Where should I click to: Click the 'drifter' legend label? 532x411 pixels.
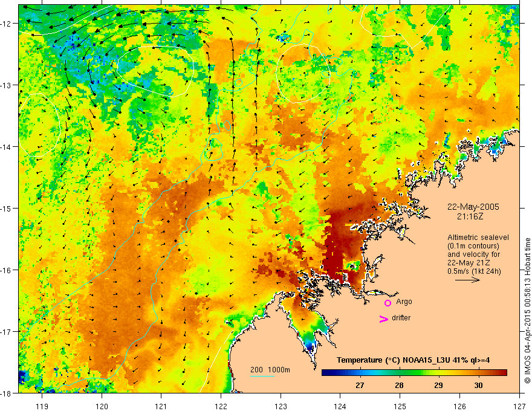pos(401,318)
